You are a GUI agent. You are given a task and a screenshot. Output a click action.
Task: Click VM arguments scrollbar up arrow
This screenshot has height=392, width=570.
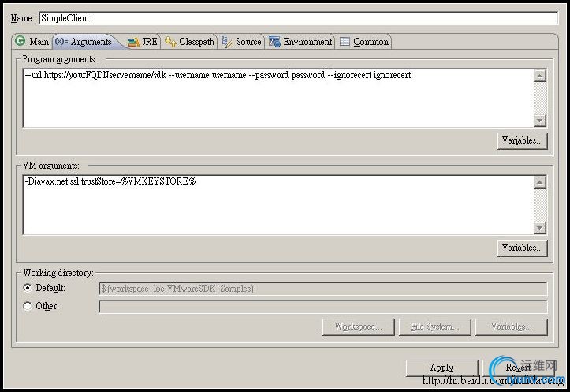tap(540, 182)
